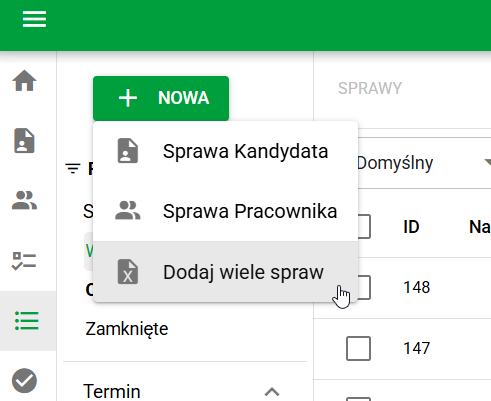Screen dimensions: 491x401
Task: Select Dodaj wiele spraw menu entry
Action: 225,272
